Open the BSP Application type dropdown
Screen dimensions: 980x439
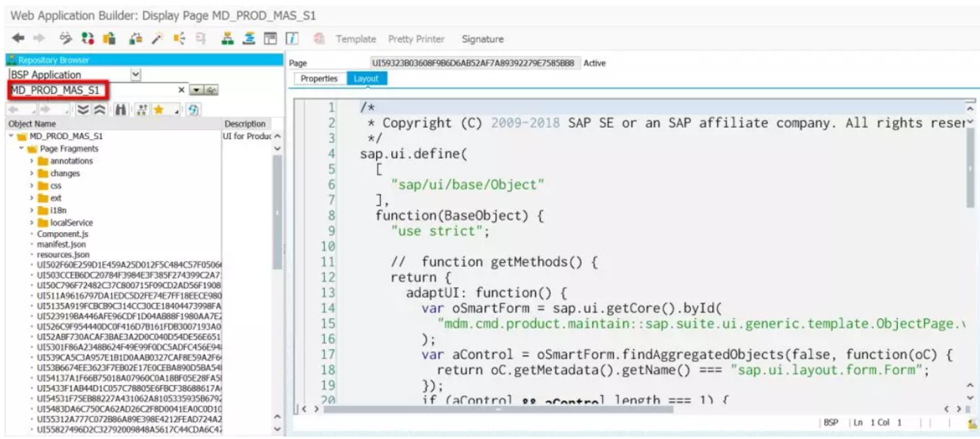(135, 74)
